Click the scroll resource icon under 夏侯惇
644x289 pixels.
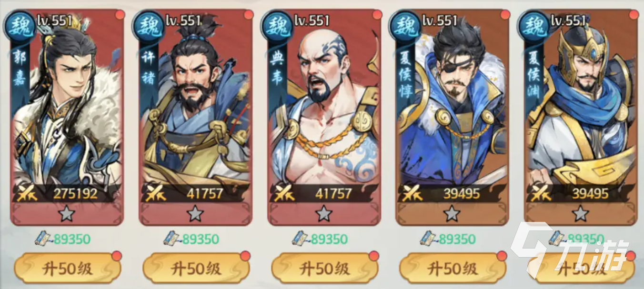click(429, 238)
